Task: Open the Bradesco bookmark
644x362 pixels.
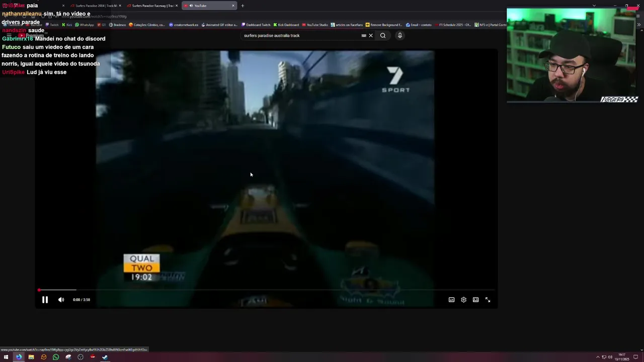Action: click(x=118, y=25)
